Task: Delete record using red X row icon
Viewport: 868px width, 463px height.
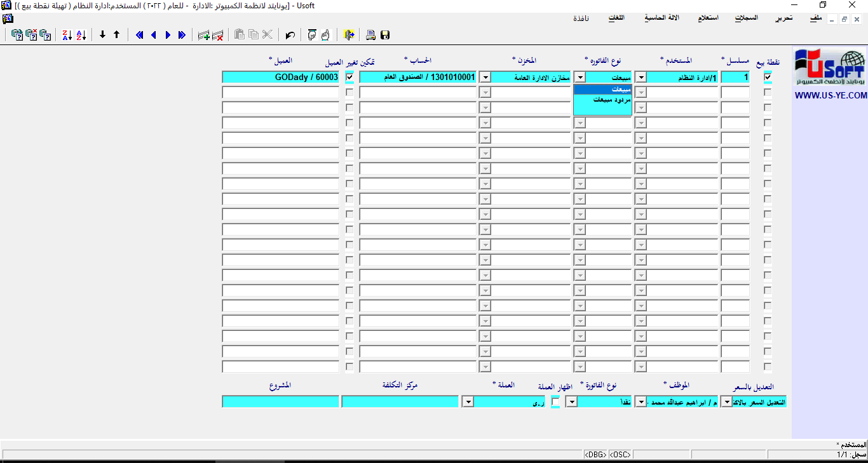Action: point(217,35)
